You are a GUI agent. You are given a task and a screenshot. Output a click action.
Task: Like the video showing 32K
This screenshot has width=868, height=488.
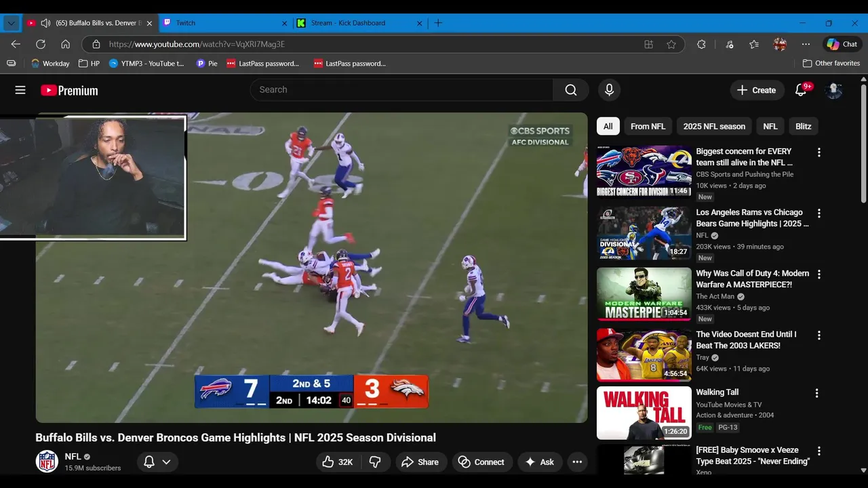(x=338, y=462)
